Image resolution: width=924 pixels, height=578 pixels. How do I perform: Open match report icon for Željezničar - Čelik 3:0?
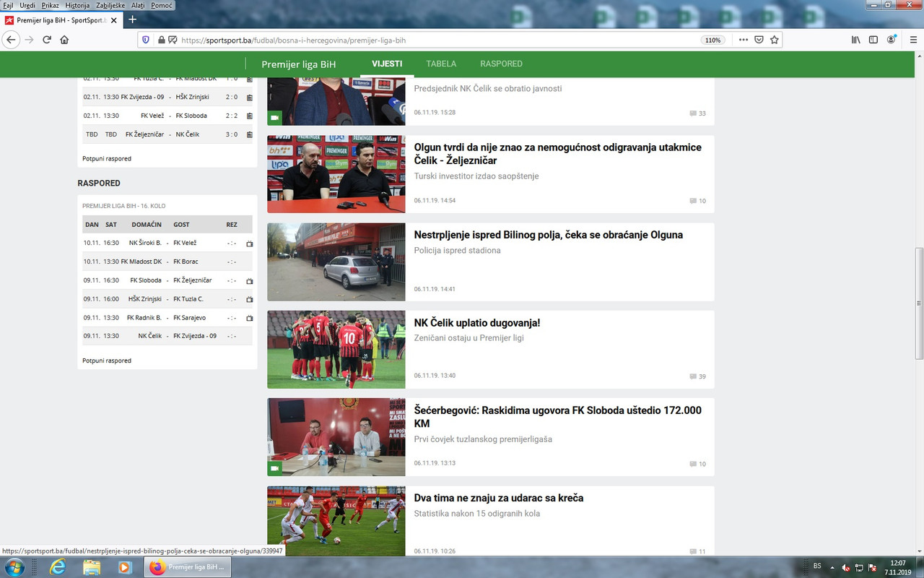pos(250,134)
